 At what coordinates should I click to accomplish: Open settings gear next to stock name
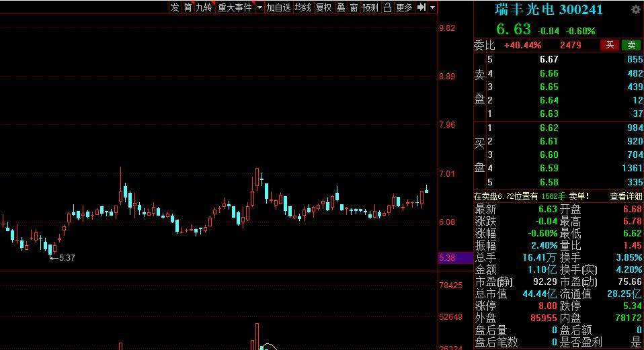coord(635,9)
